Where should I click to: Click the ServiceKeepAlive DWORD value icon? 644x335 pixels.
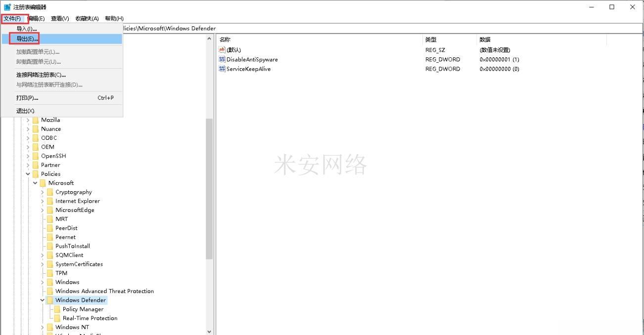click(222, 69)
